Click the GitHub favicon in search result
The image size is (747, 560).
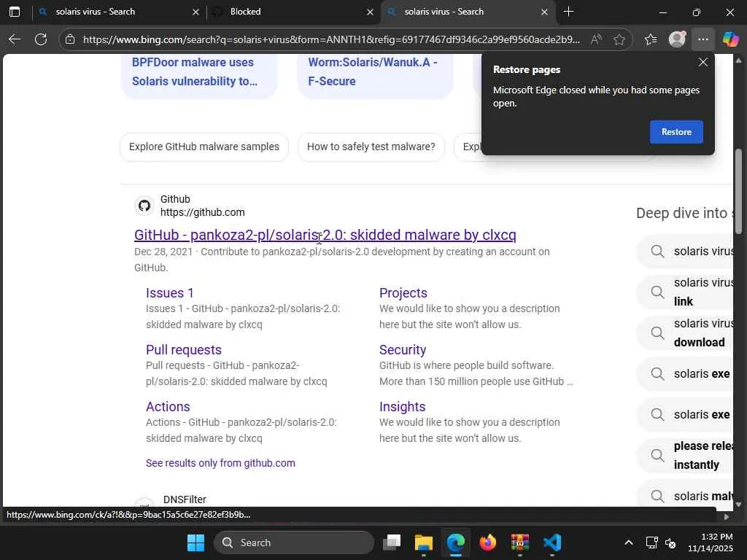pyautogui.click(x=144, y=206)
